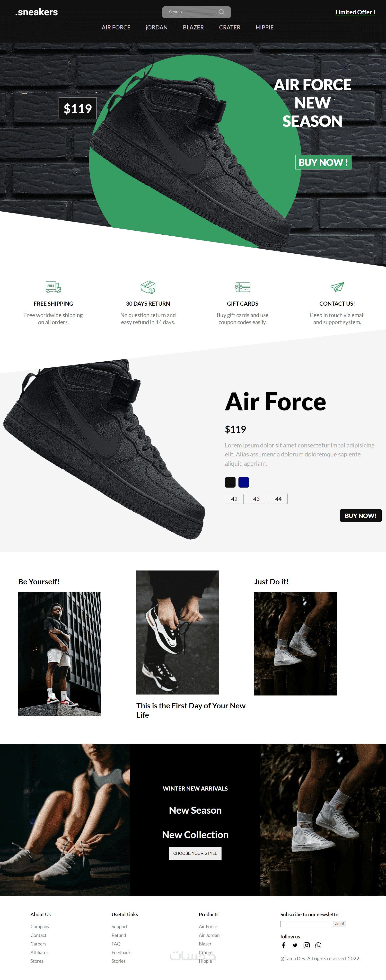Click the paper plane contact icon
The width and height of the screenshot is (386, 980).
(x=337, y=287)
